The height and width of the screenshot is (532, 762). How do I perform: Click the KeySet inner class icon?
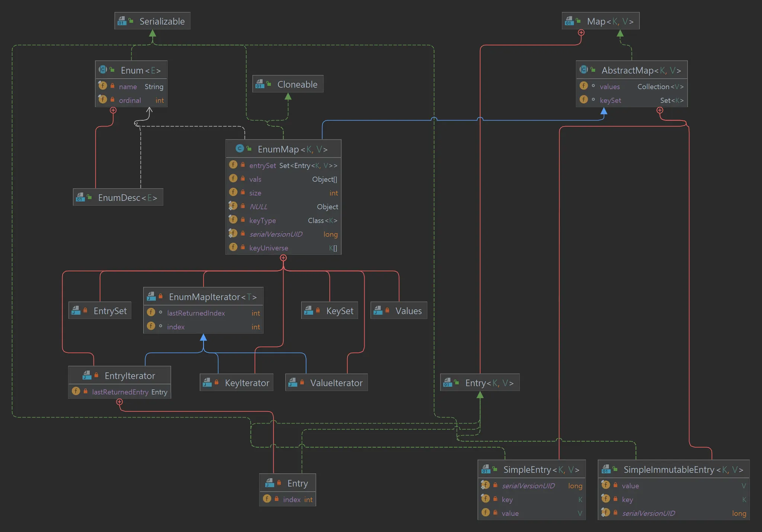click(308, 310)
